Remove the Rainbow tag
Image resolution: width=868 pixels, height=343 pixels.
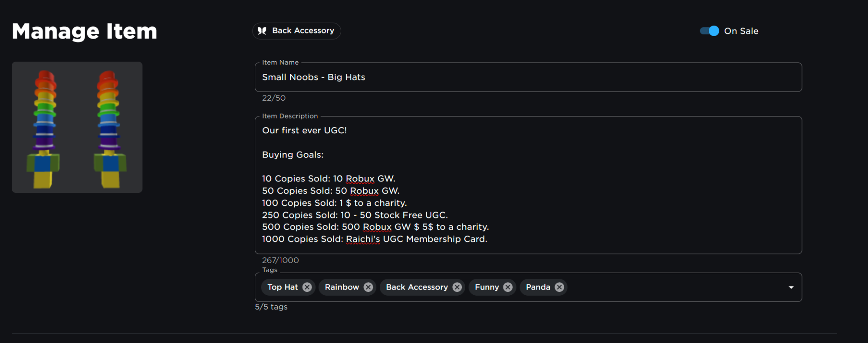coord(368,287)
